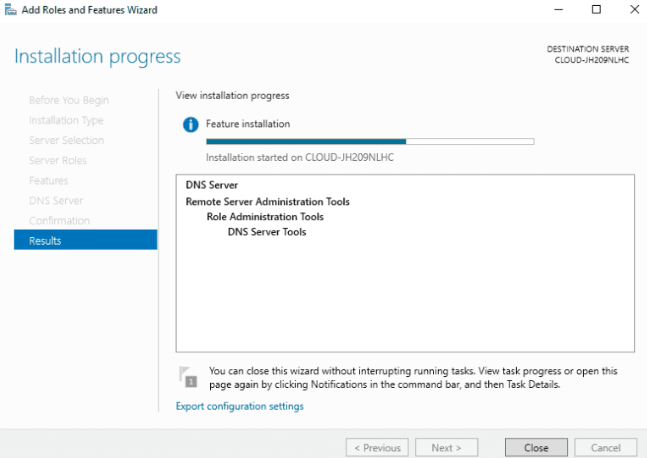Click Remote Server Administration Tools entry
This screenshot has height=458, width=647.
click(267, 201)
